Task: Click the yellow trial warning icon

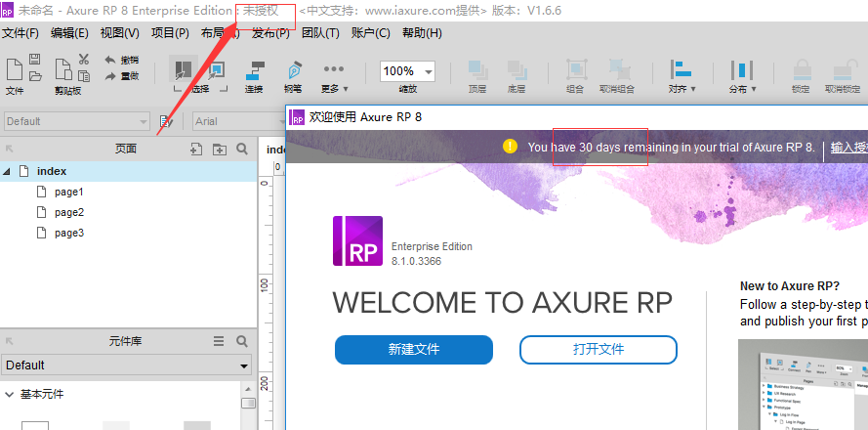Action: coord(510,147)
